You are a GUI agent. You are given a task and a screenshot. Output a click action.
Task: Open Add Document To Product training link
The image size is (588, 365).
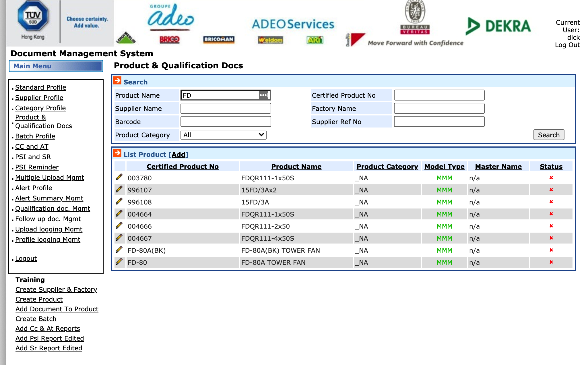[x=57, y=309]
